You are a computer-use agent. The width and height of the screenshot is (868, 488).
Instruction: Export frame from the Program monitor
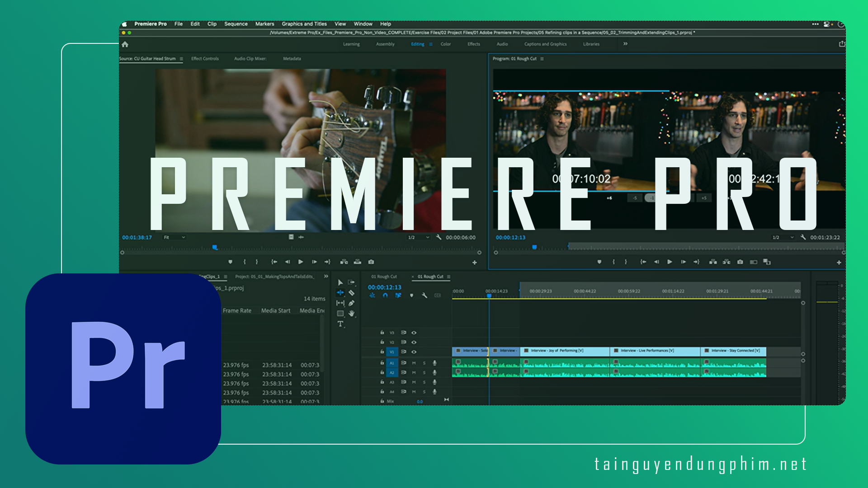[x=740, y=262]
